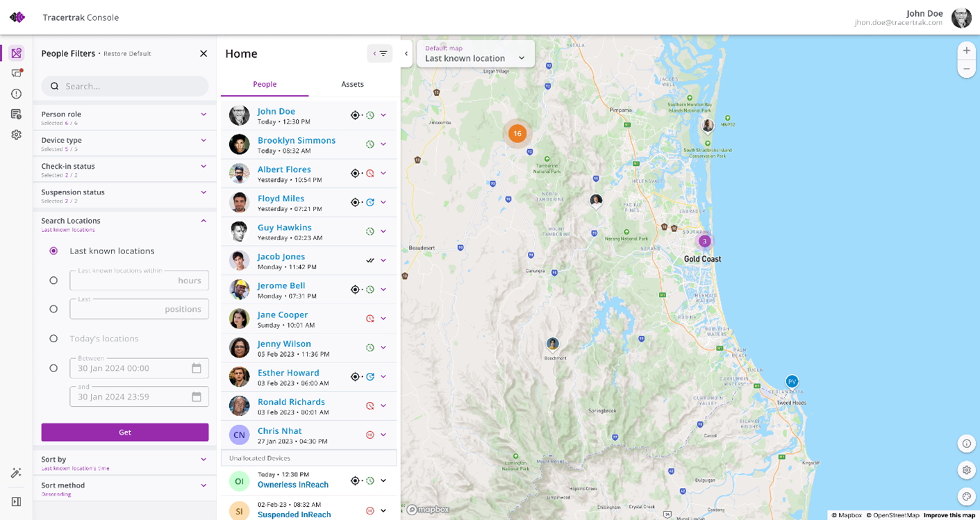Open the filter icon beside Home
The height and width of the screenshot is (520, 980).
[x=380, y=53]
